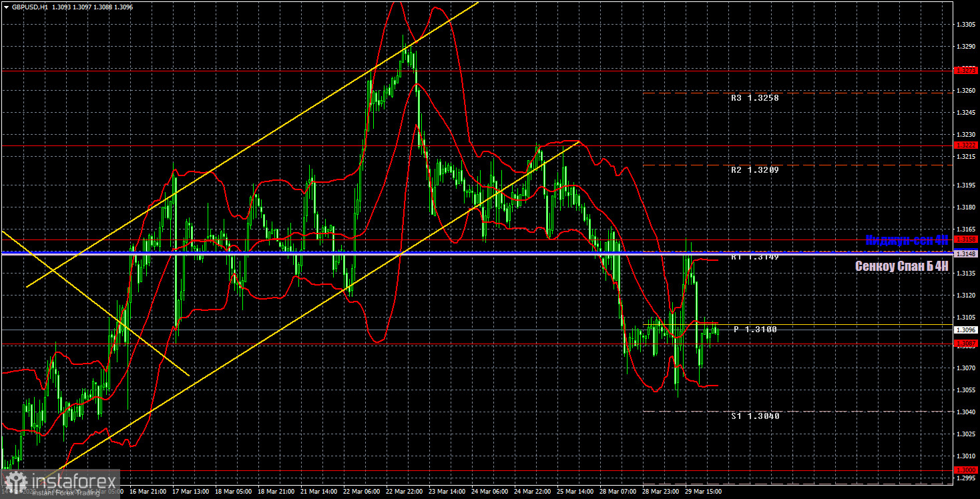Select the Сенкоу Спан Б 4H label
Image resolution: width=980 pixels, height=499 pixels.
click(x=901, y=266)
